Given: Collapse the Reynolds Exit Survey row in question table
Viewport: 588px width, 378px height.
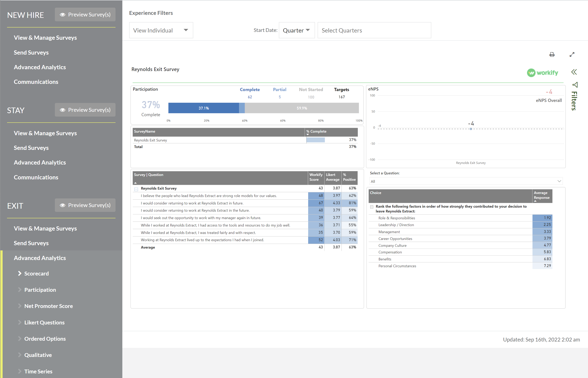Looking at the screenshot, I should click(x=136, y=189).
